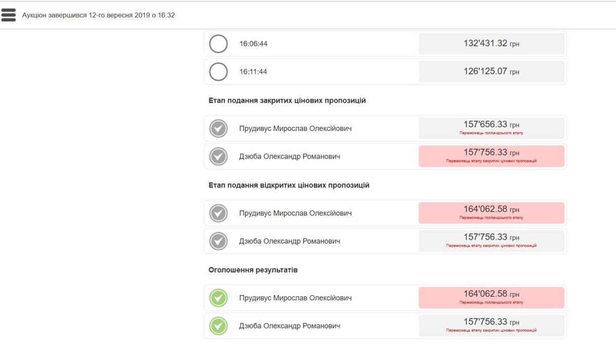Open the hamburger menu icon
This screenshot has height=364, width=616.
tap(9, 15)
